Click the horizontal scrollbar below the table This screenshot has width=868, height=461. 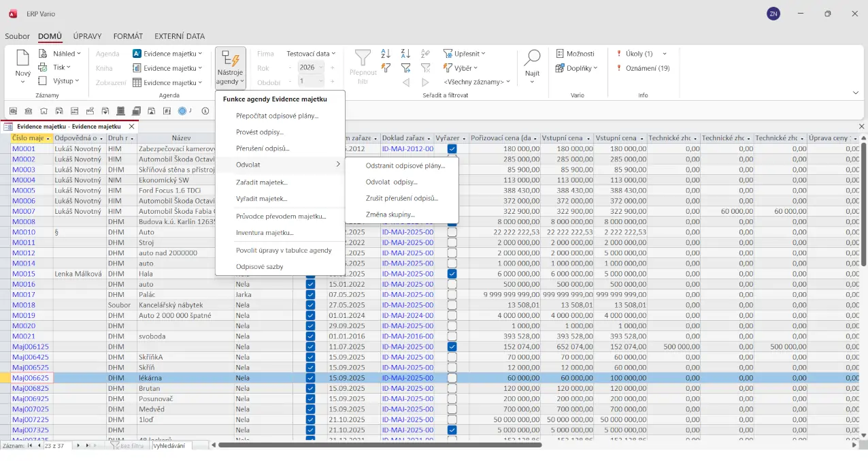coord(380,445)
